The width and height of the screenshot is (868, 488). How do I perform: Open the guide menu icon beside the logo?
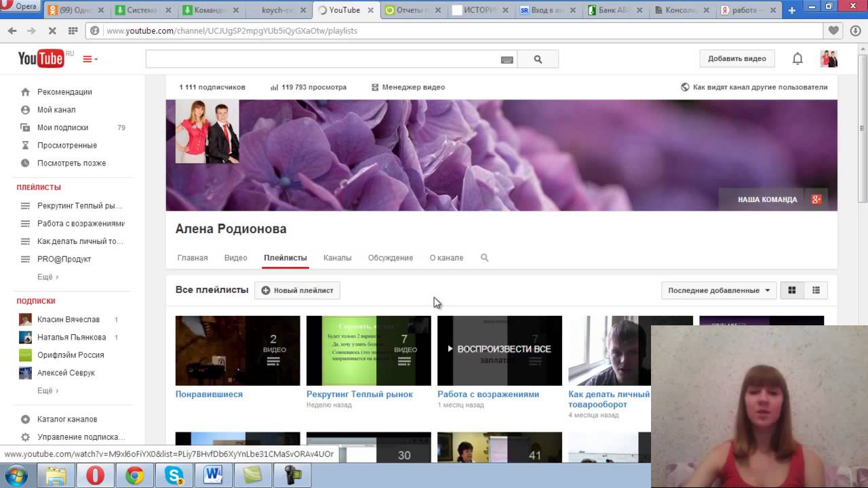tap(90, 59)
